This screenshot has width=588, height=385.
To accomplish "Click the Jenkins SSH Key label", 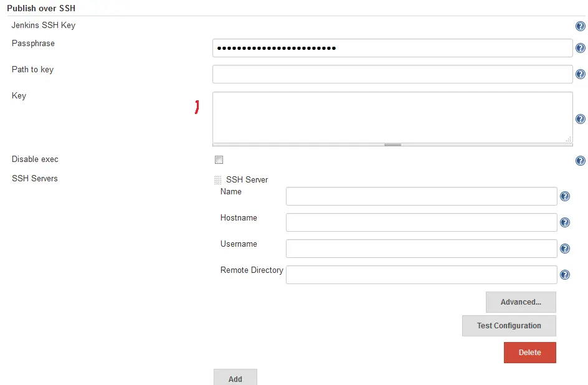I will [x=44, y=25].
